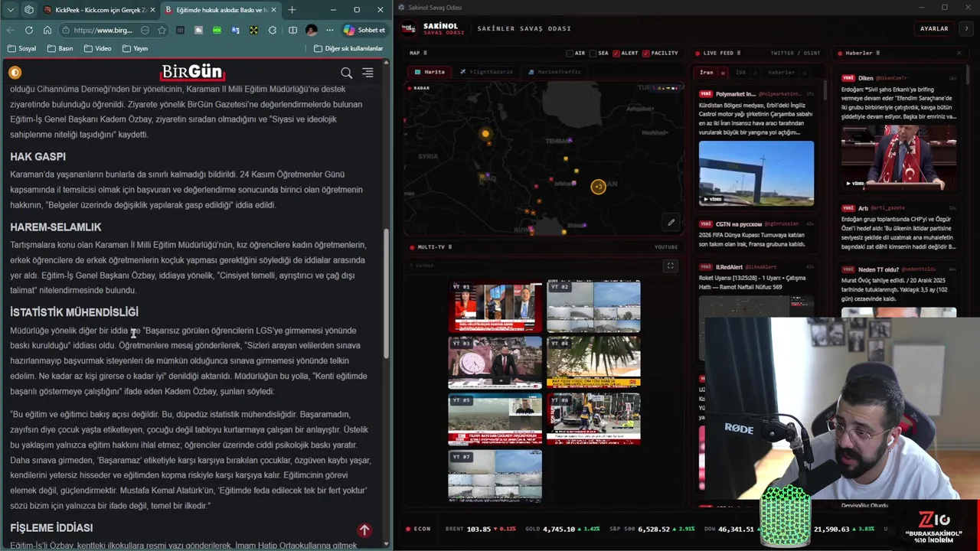Open the Yayın bookmarks folder
The image size is (980, 551).
pyautogui.click(x=134, y=48)
